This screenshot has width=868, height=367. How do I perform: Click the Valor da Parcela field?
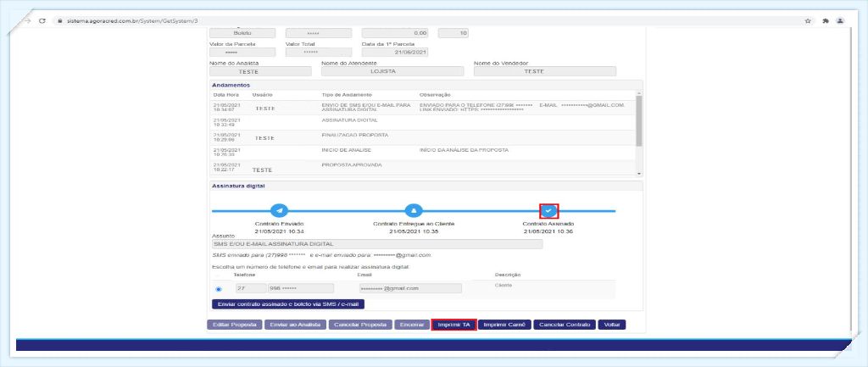(x=242, y=52)
